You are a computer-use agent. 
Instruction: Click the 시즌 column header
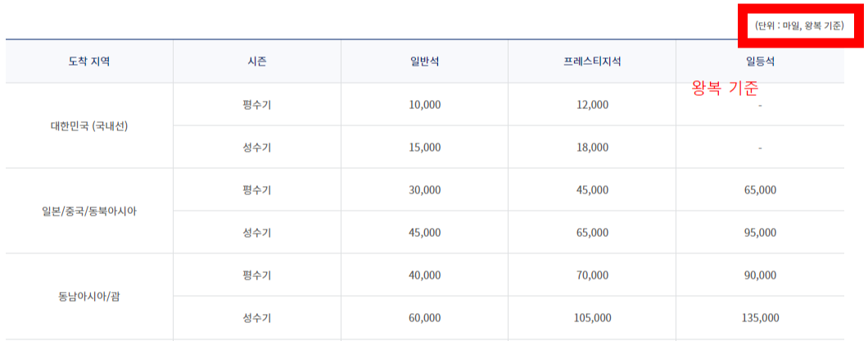(x=257, y=61)
